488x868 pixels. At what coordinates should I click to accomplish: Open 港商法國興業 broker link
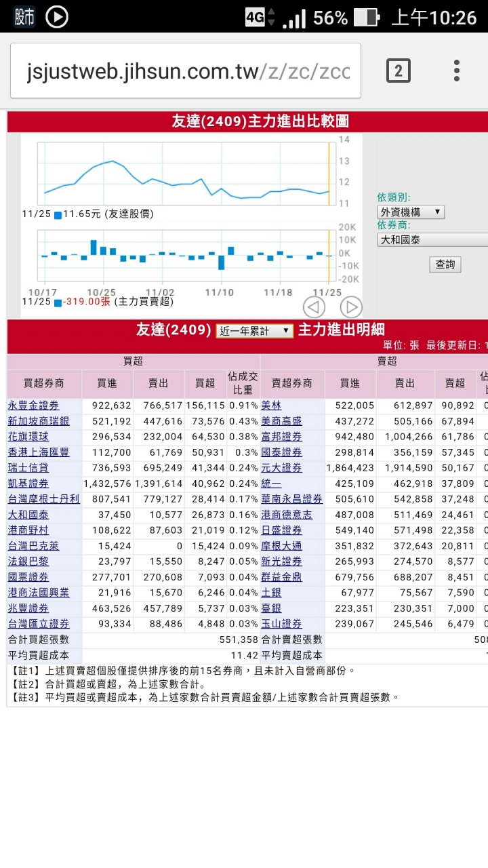click(x=39, y=593)
